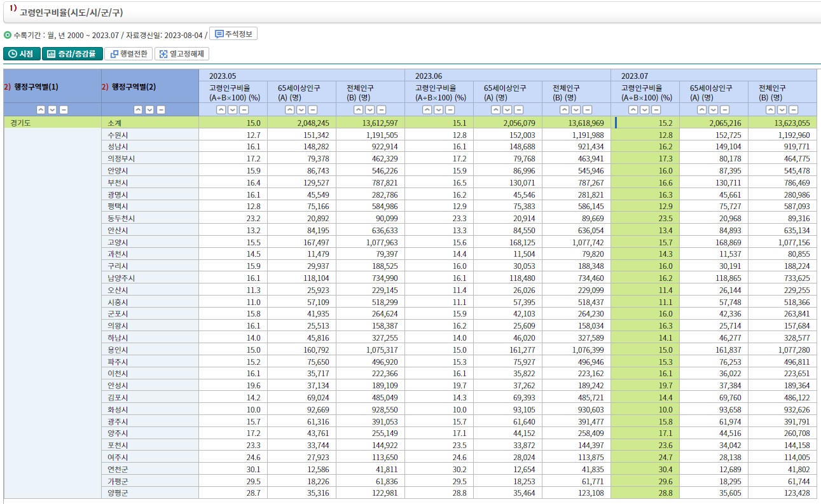Sort 행정구역별(1) column ascending
The width and height of the screenshot is (821, 504).
40,110
